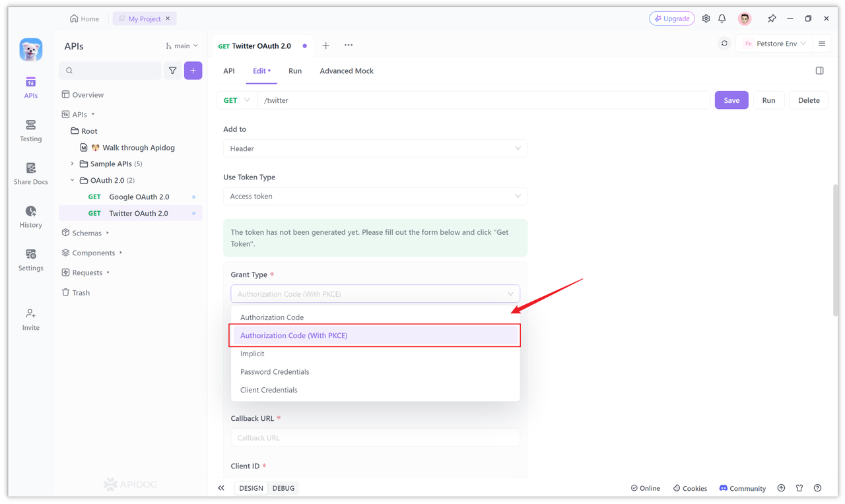The image size is (845, 504).
Task: Click the Grant Type combo box
Action: pyautogui.click(x=375, y=294)
